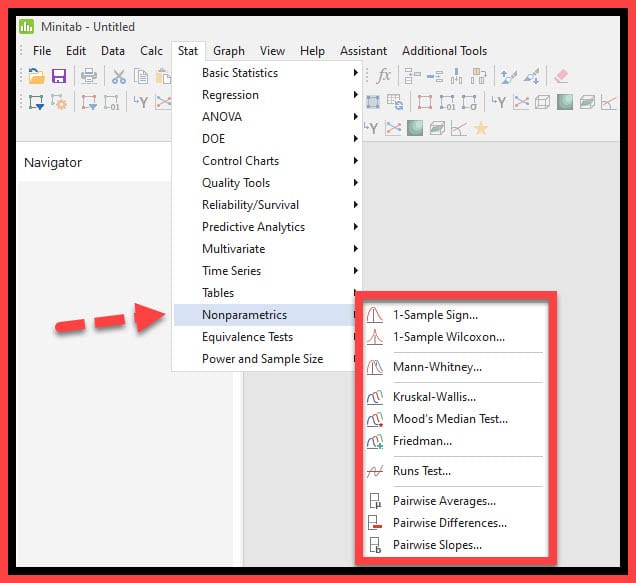Click the Pairwise Slopes icon
The width and height of the screenshot is (636, 583).
(x=375, y=545)
